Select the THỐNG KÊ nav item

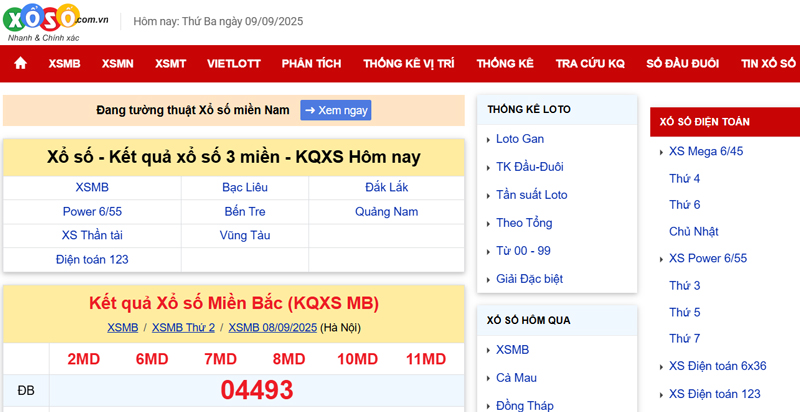tap(505, 64)
